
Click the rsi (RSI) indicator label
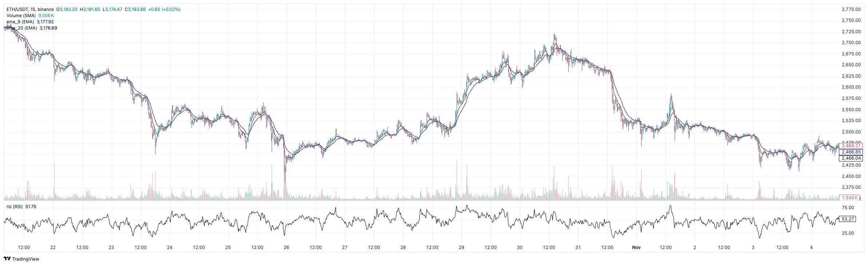pyautogui.click(x=15, y=207)
